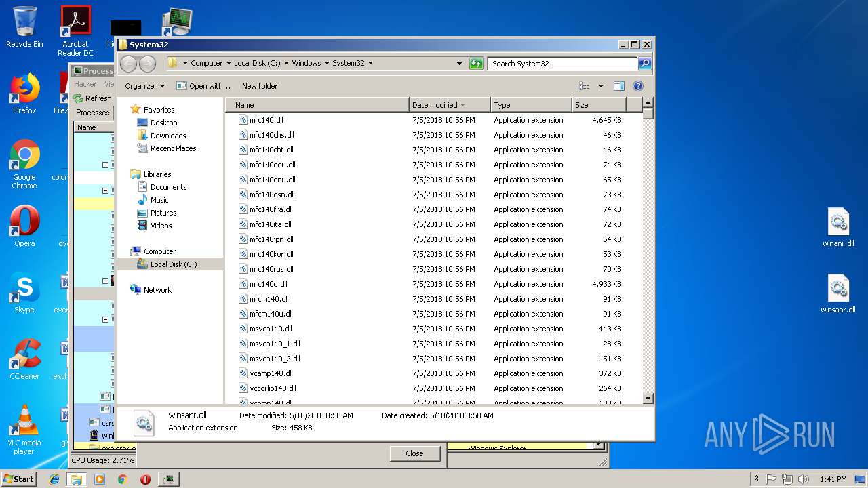Open Explorer help question mark icon
The height and width of the screenshot is (488, 868).
pos(637,86)
